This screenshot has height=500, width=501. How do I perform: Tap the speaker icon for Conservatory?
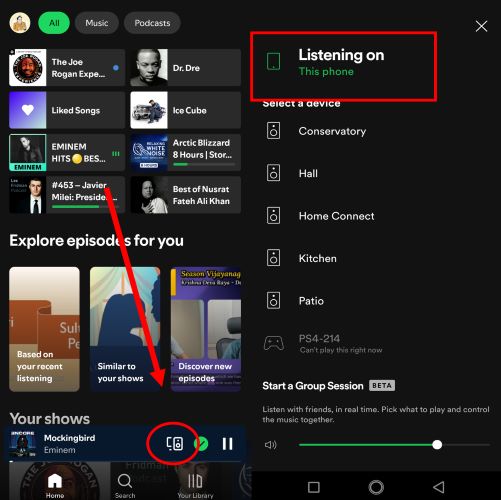tap(273, 131)
